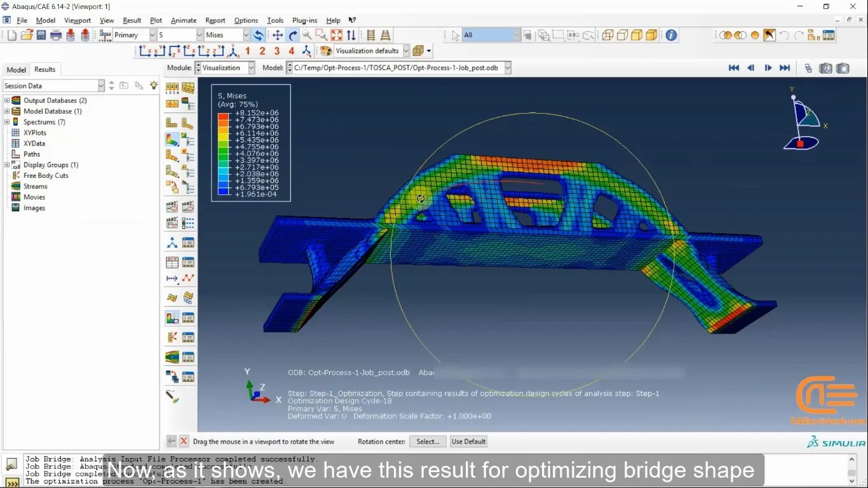The image size is (868, 488).
Task: Click the Auto-Fit View icon
Action: point(336,35)
